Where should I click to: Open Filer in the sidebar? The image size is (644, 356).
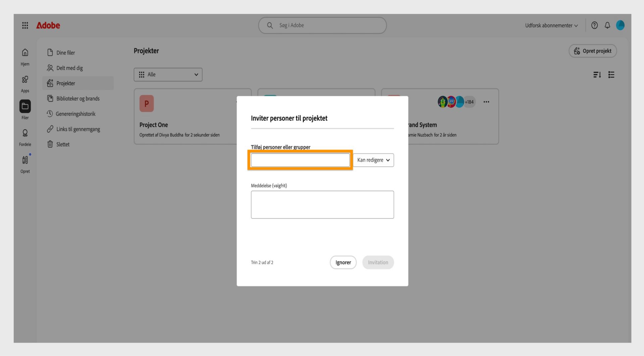pyautogui.click(x=25, y=110)
